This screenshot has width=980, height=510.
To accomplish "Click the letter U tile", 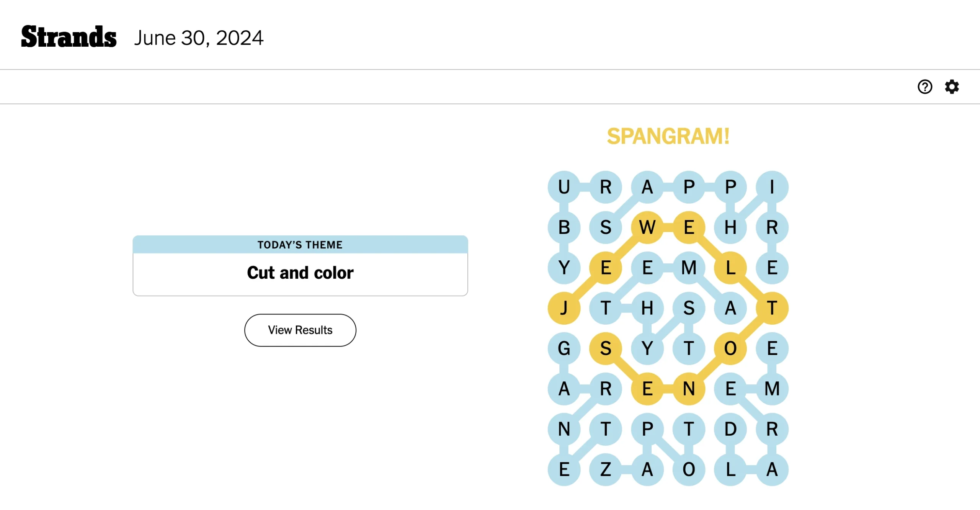I will [x=564, y=187].
